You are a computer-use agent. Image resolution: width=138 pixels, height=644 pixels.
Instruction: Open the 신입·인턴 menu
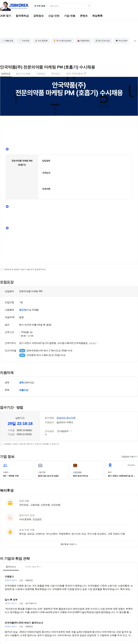(54, 16)
